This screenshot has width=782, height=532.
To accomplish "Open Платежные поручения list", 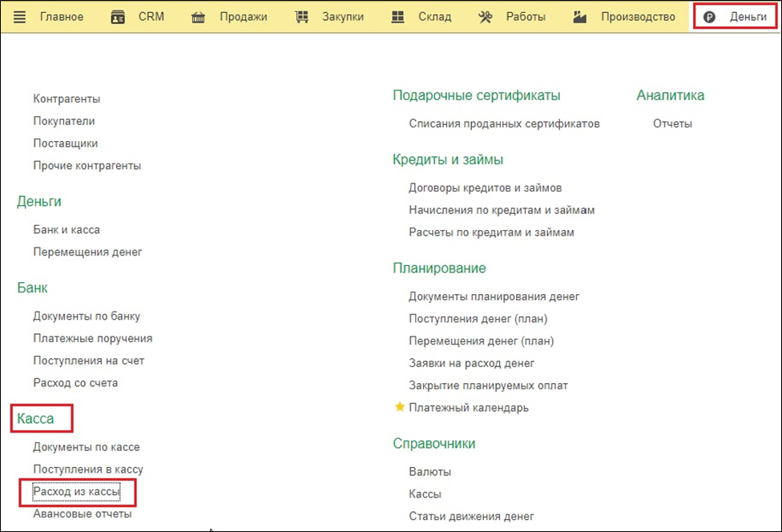I will tap(92, 338).
